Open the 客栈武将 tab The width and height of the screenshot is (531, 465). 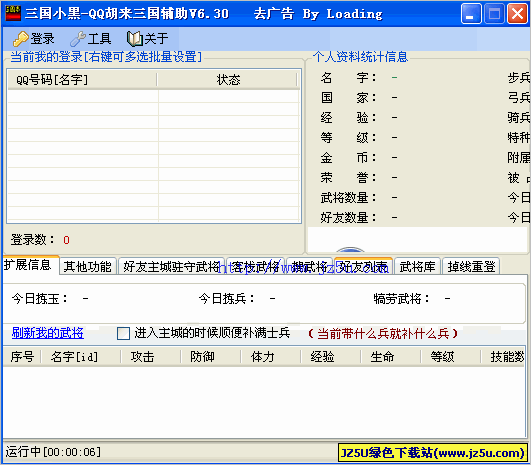coord(255,267)
